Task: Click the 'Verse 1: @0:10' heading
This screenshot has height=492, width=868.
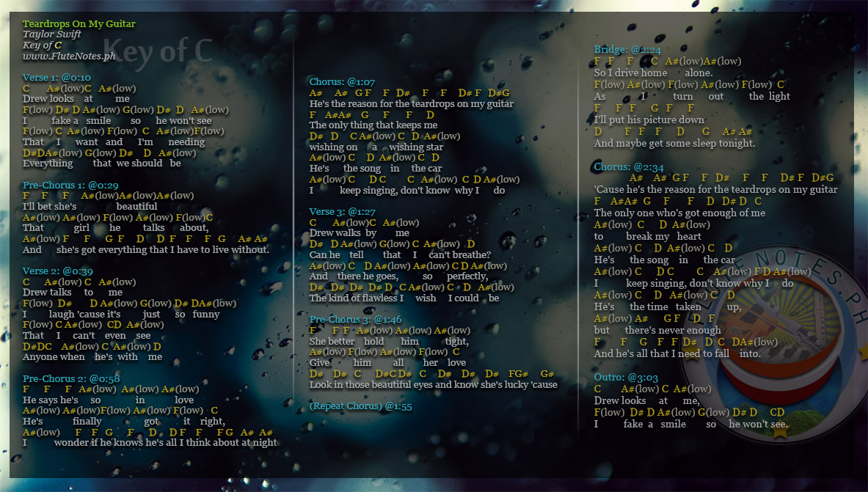Action: point(56,78)
